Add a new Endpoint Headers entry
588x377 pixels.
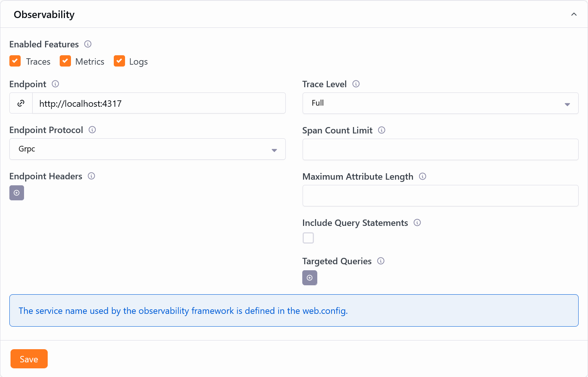(x=17, y=193)
